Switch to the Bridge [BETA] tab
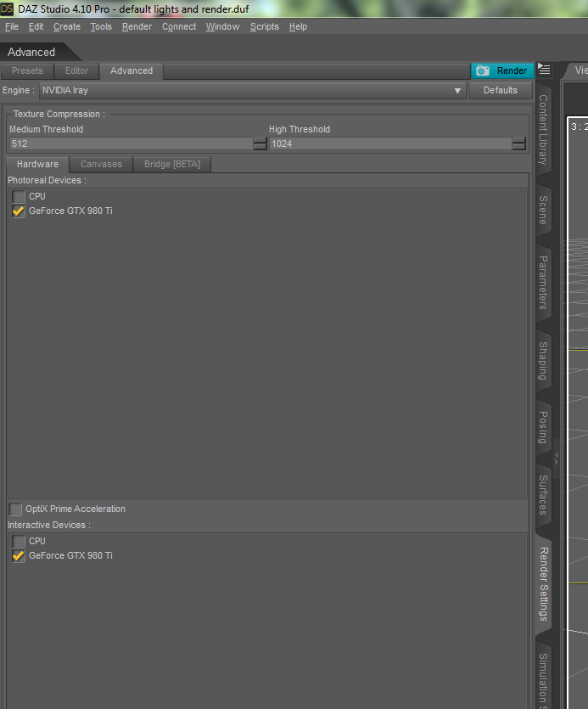The height and width of the screenshot is (709, 588). point(172,164)
